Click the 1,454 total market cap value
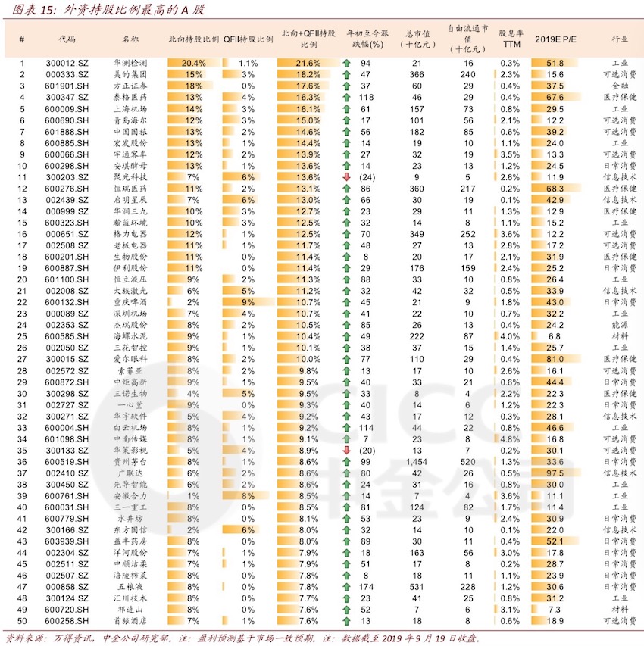 point(417,462)
